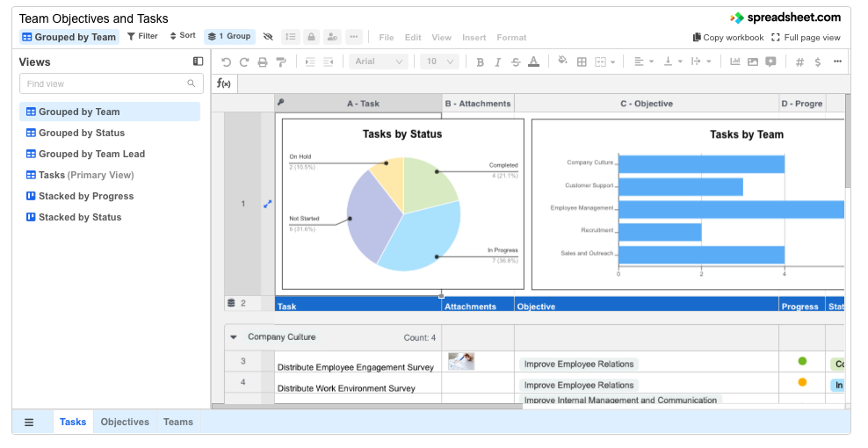This screenshot has width=868, height=448.
Task: Click the spreadsheet.com logo
Action: click(785, 18)
